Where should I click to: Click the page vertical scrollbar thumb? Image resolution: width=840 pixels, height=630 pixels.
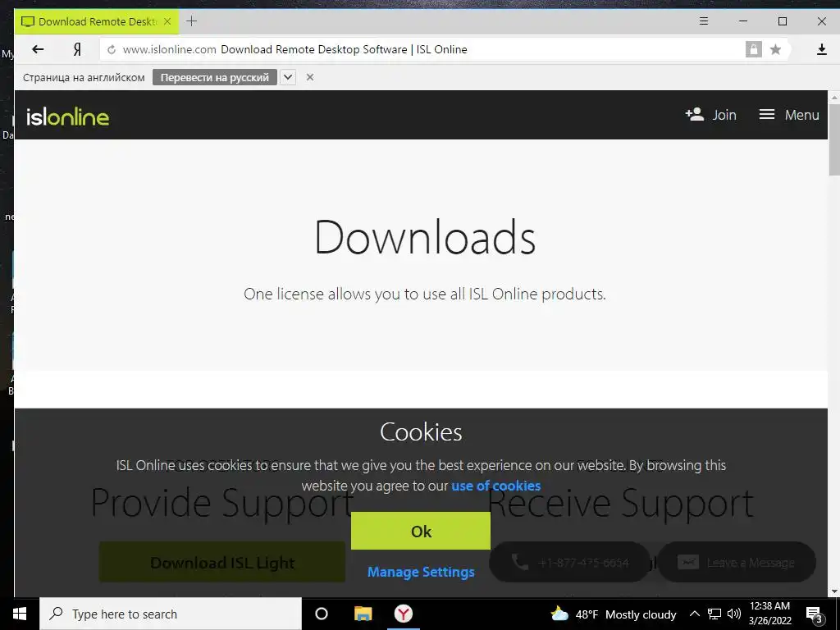pyautogui.click(x=834, y=139)
